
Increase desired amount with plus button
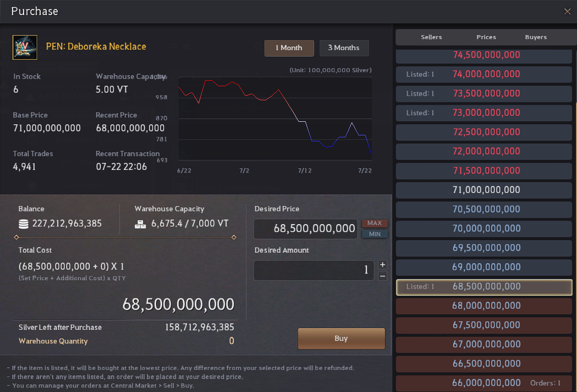(383, 265)
